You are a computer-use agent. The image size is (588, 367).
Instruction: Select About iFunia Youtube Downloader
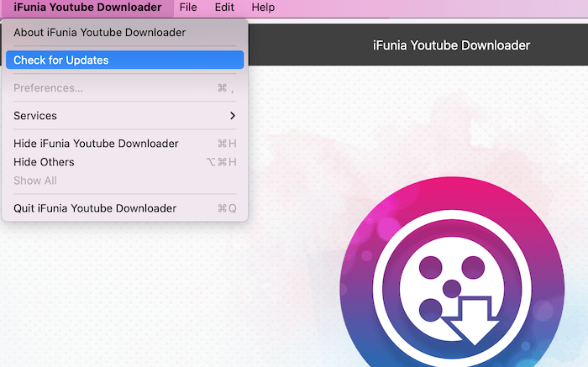click(x=99, y=33)
